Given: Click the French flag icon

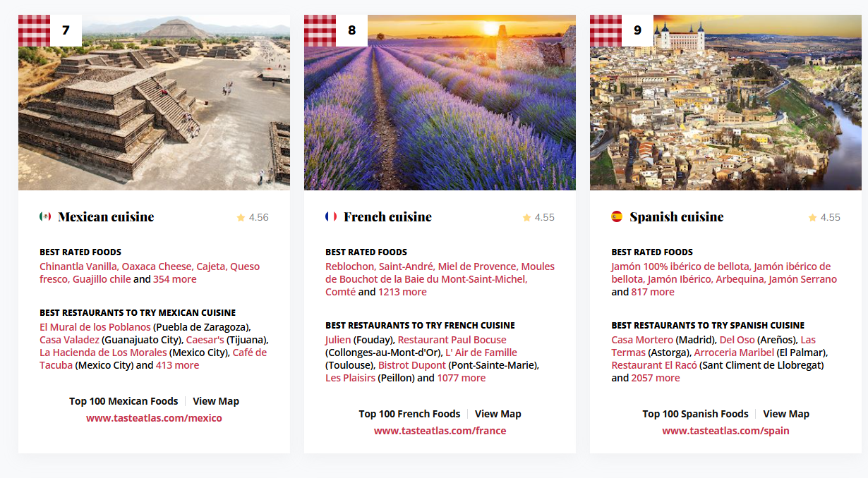Looking at the screenshot, I should coord(331,216).
